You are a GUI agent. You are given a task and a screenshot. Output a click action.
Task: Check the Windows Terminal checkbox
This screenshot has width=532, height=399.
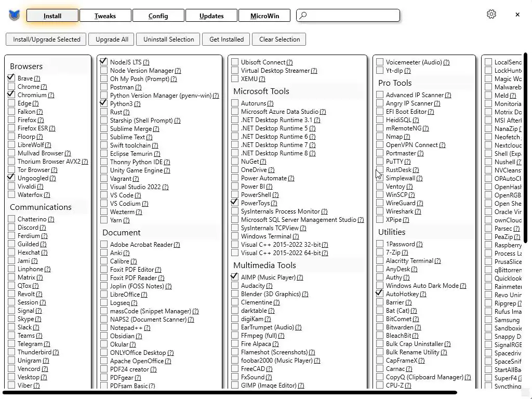(234, 236)
